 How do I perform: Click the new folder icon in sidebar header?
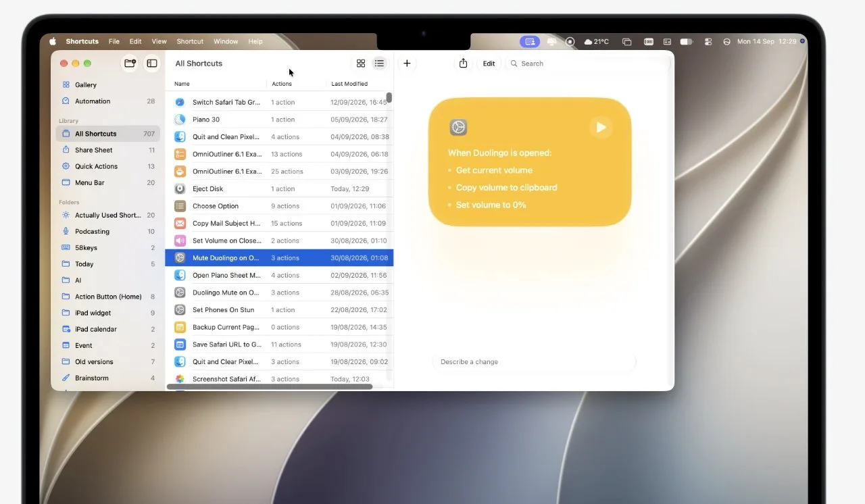tap(130, 64)
